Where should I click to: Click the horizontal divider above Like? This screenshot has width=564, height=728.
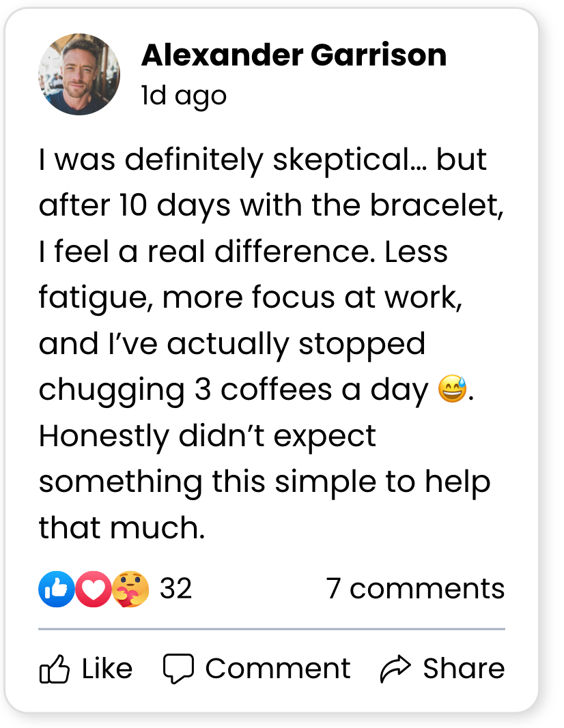[271, 628]
